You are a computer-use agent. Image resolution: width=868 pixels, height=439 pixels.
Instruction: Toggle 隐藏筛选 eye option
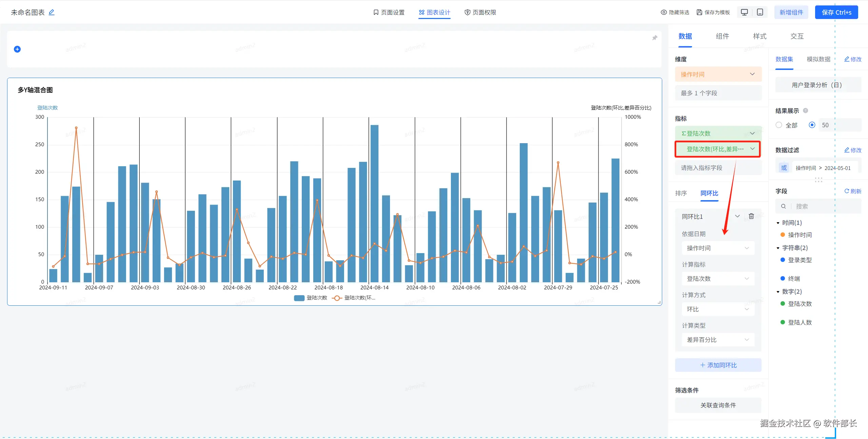675,12
